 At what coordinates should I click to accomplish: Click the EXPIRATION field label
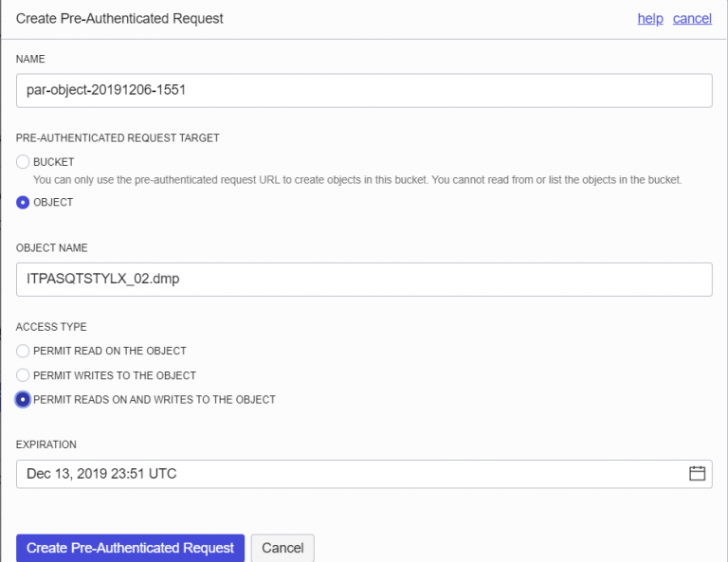pyautogui.click(x=46, y=444)
